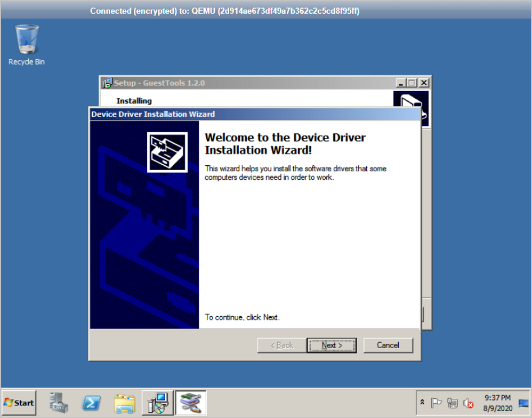Click the Setup - GuestTools 1.2.0 title

point(159,83)
